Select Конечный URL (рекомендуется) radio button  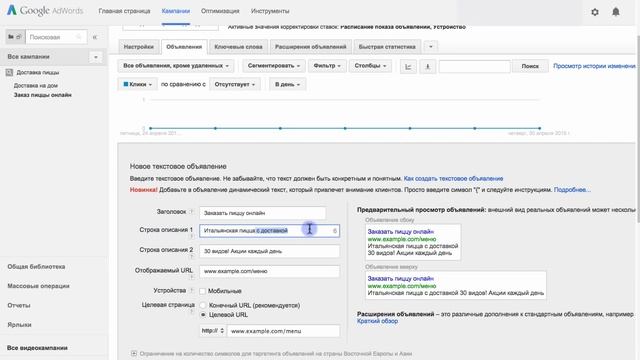click(203, 305)
